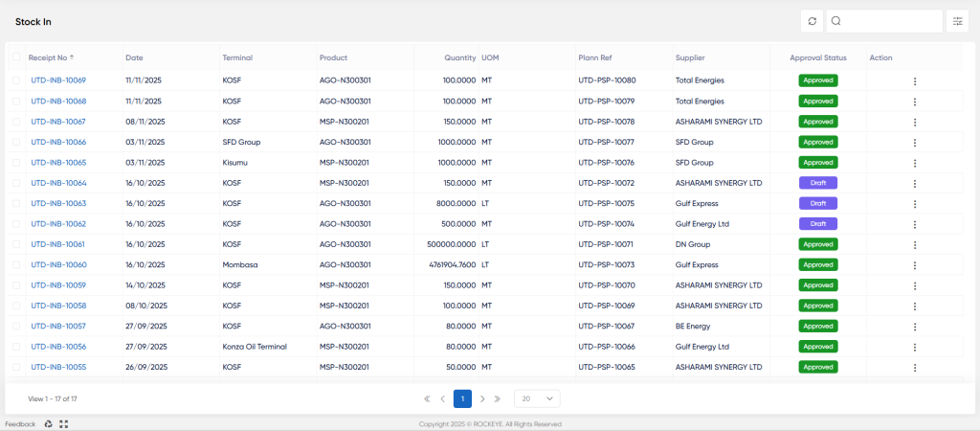This screenshot has width=980, height=431.
Task: Go to the next page
Action: point(482,398)
